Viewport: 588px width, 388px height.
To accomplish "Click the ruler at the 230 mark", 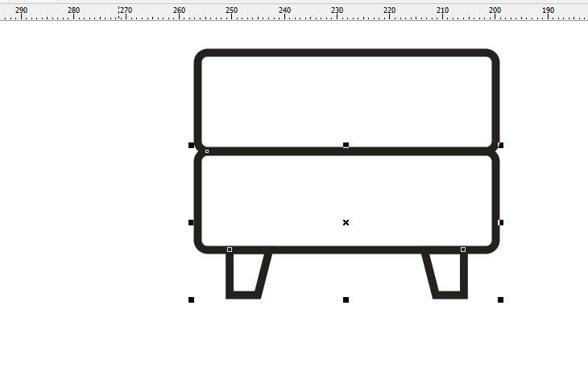I will click(x=337, y=10).
